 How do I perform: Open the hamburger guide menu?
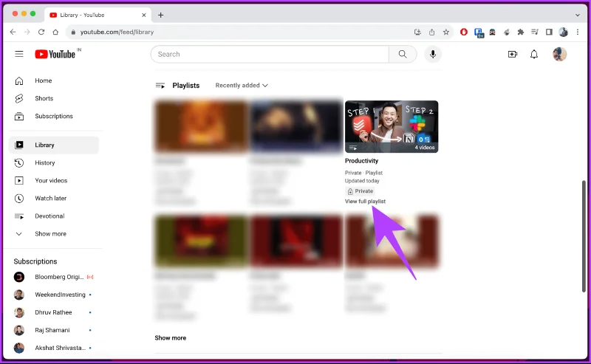coord(19,54)
